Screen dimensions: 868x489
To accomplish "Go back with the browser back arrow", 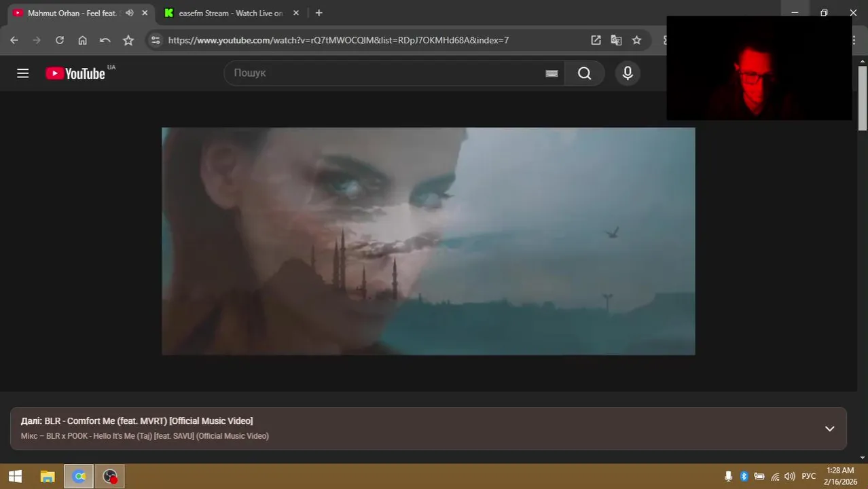I will tap(14, 40).
